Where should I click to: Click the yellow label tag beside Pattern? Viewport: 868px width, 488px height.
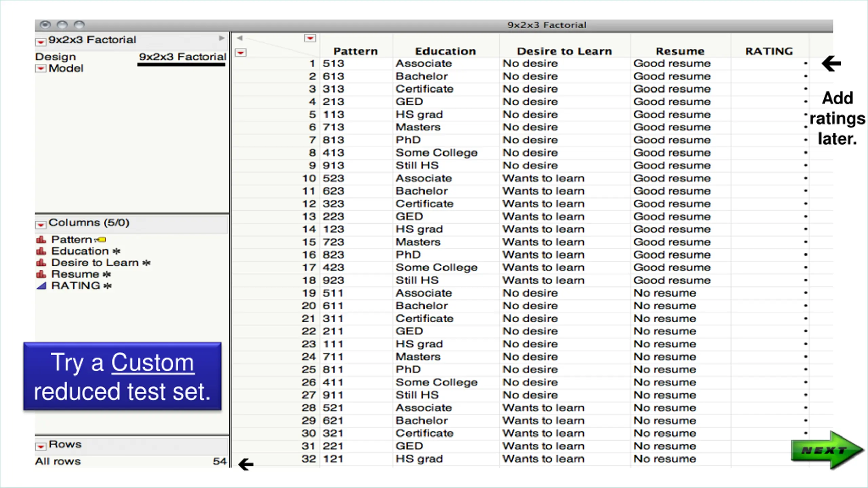pyautogui.click(x=101, y=240)
